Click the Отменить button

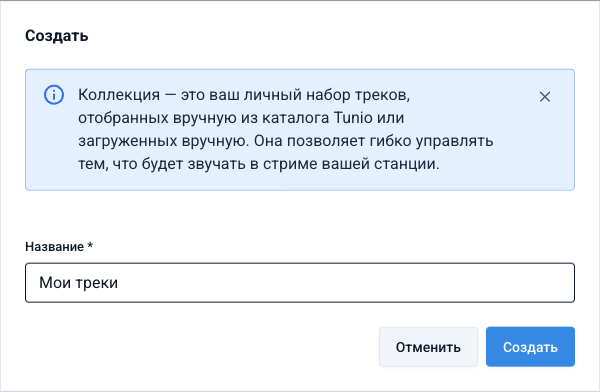point(428,347)
